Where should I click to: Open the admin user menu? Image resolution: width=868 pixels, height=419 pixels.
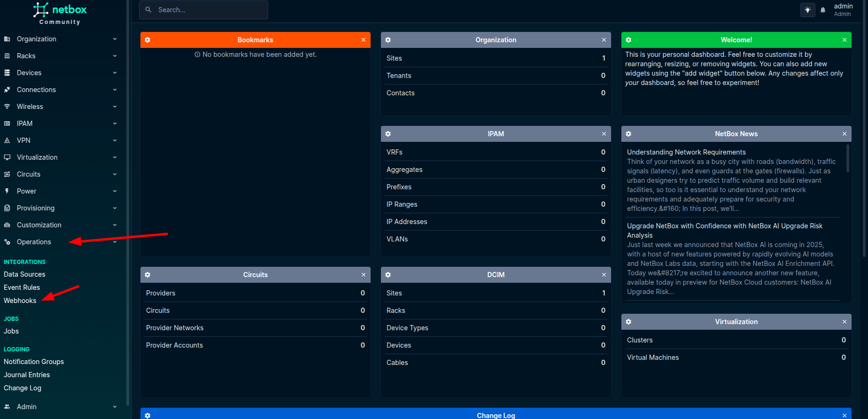(x=843, y=9)
